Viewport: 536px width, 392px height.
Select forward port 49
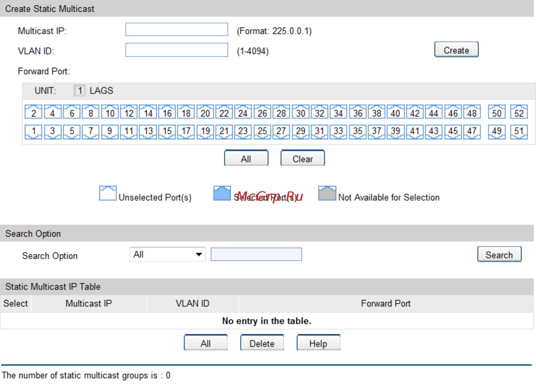(497, 132)
